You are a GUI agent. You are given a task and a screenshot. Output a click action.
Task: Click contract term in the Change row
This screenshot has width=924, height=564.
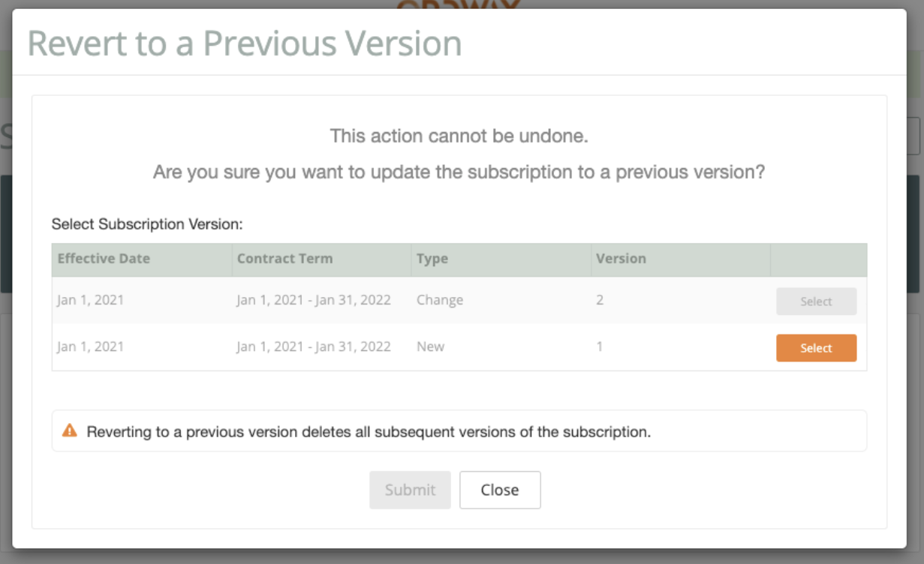[314, 300]
